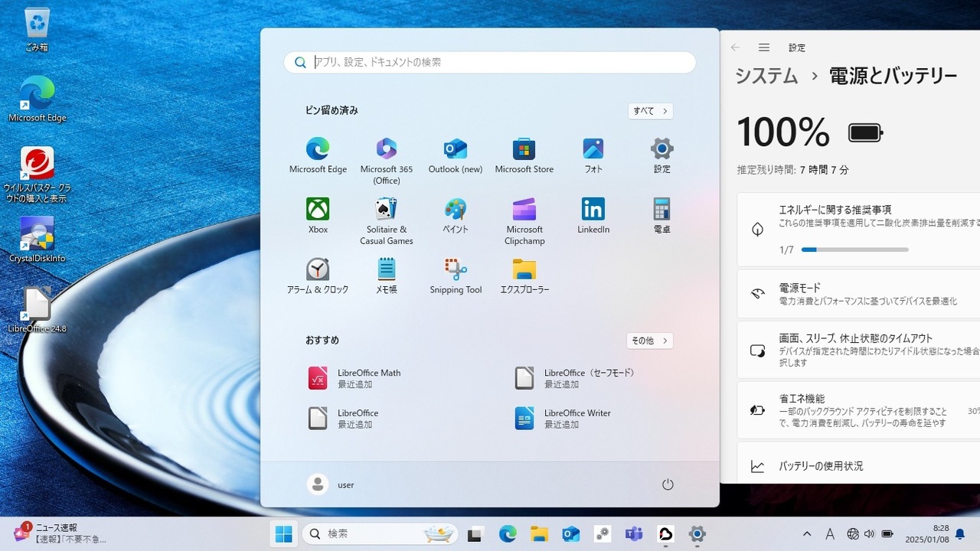Screen dimensions: 980x551
Task: Expand 画面、スリープ、休止状態のタイムアウト section
Action: coord(858,350)
